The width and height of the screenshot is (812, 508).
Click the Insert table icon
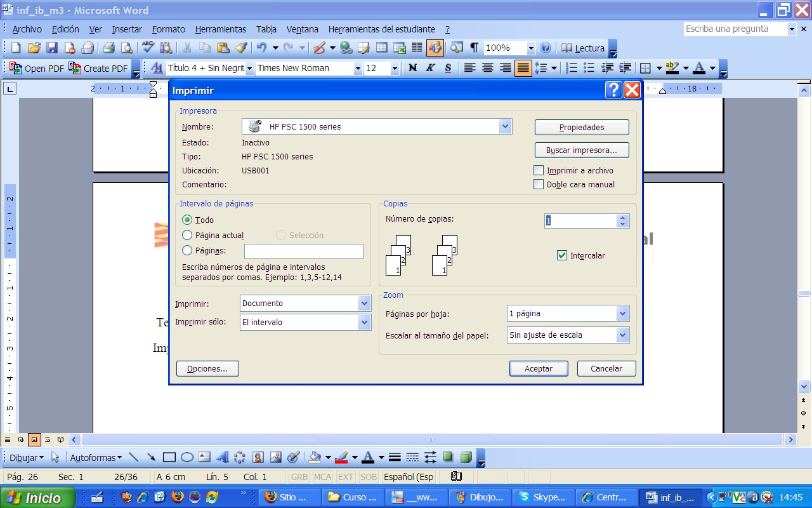(x=382, y=48)
